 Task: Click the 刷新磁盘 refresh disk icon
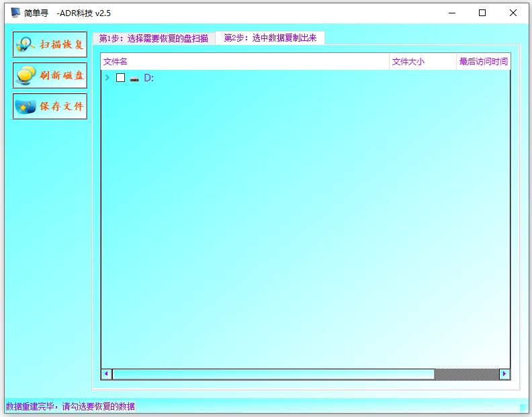(x=26, y=75)
